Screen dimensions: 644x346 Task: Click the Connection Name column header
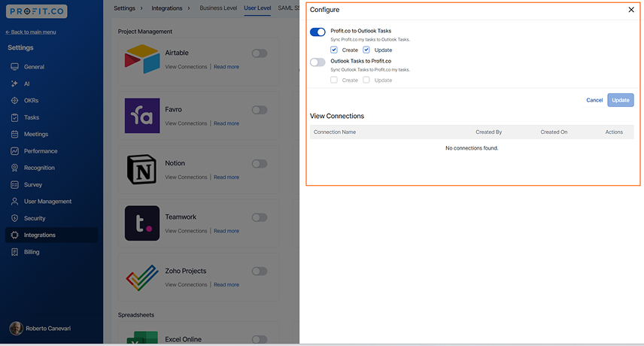click(335, 132)
